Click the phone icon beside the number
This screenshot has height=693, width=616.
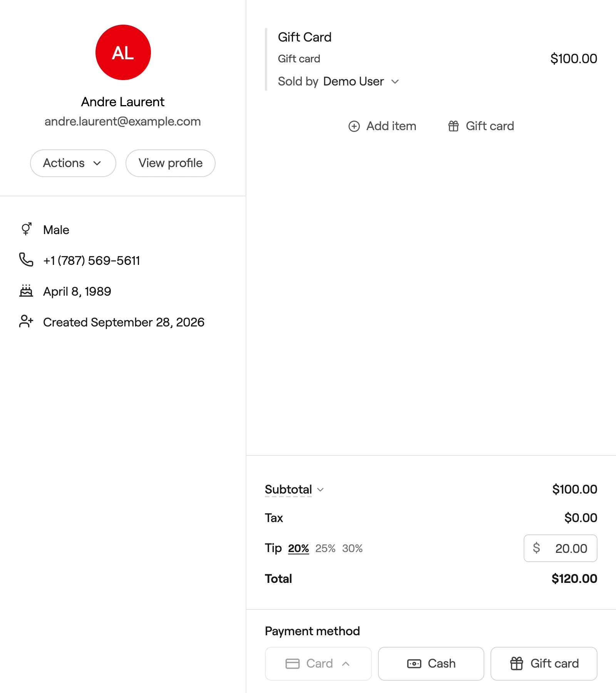point(26,260)
